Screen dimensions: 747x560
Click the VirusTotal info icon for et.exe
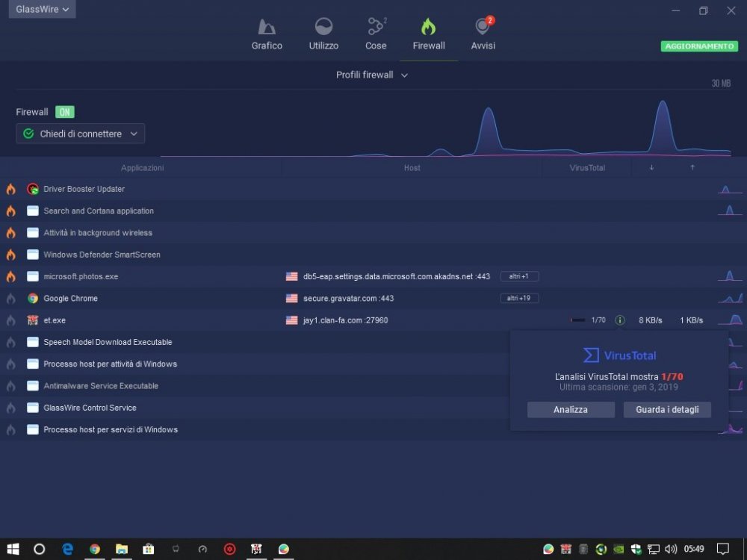click(x=620, y=320)
